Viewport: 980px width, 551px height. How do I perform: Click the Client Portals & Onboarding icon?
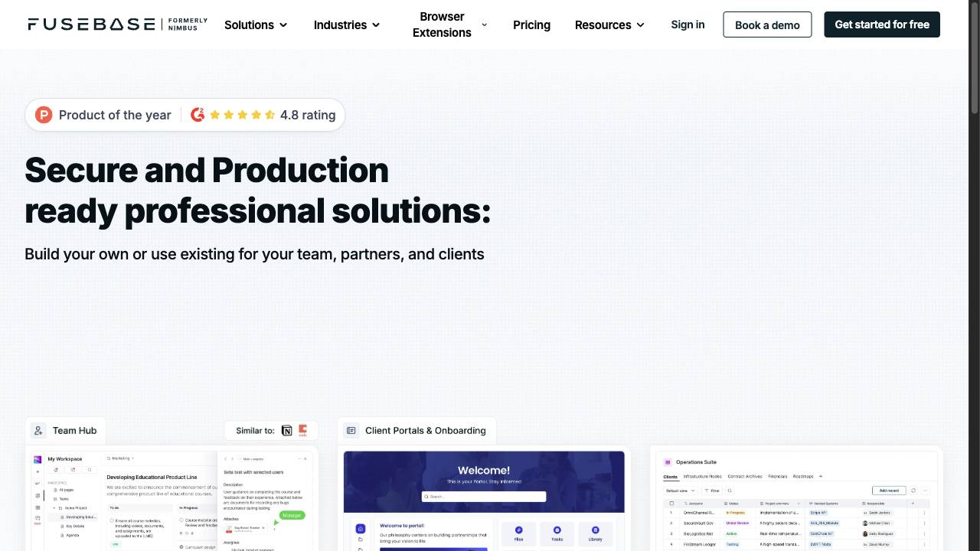(351, 430)
